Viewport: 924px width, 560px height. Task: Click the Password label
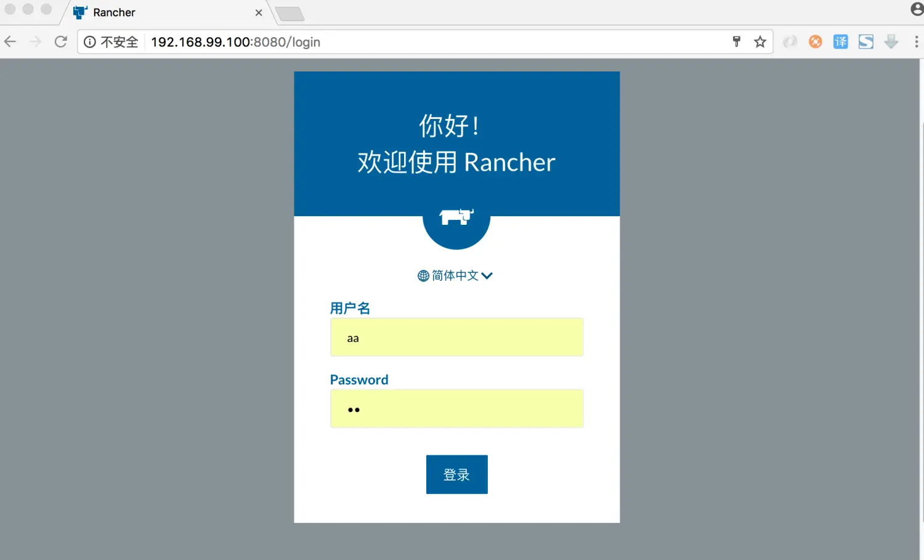pyautogui.click(x=359, y=379)
